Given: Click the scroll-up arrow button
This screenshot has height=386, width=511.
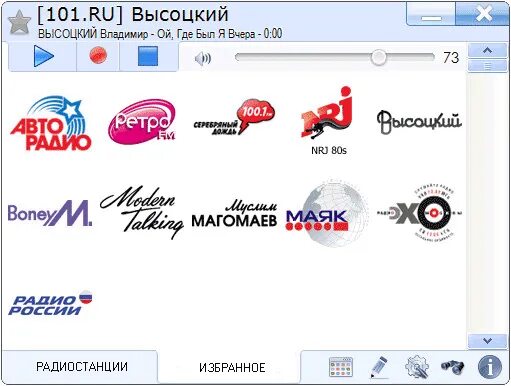Looking at the screenshot, I should [x=487, y=51].
